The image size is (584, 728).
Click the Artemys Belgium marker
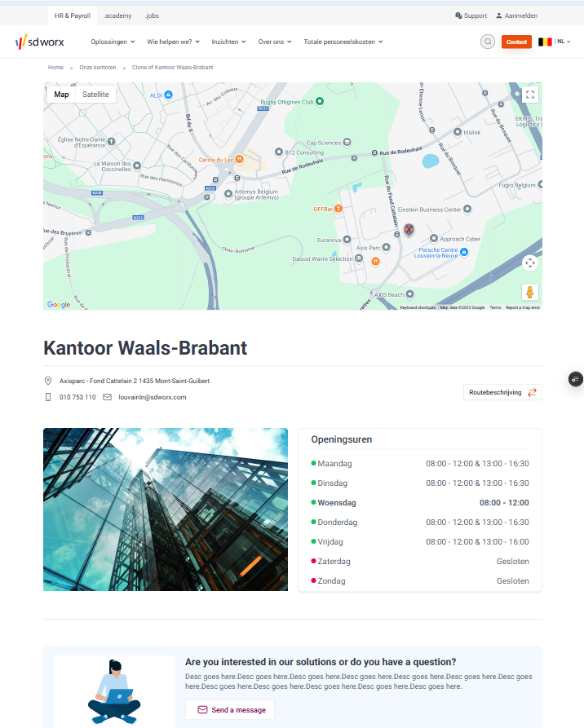tap(228, 193)
